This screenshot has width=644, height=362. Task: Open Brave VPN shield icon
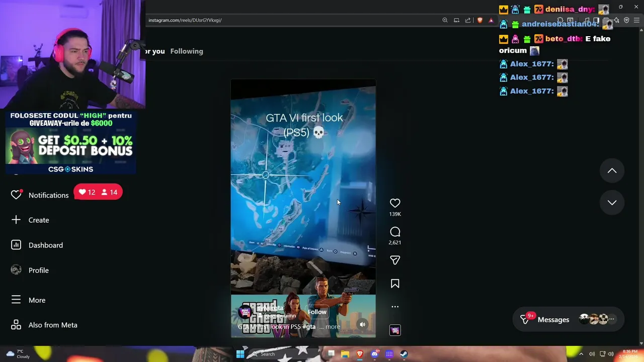(x=626, y=20)
